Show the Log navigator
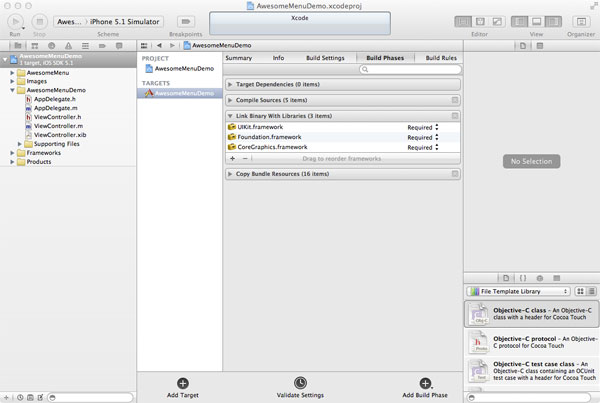 click(119, 46)
